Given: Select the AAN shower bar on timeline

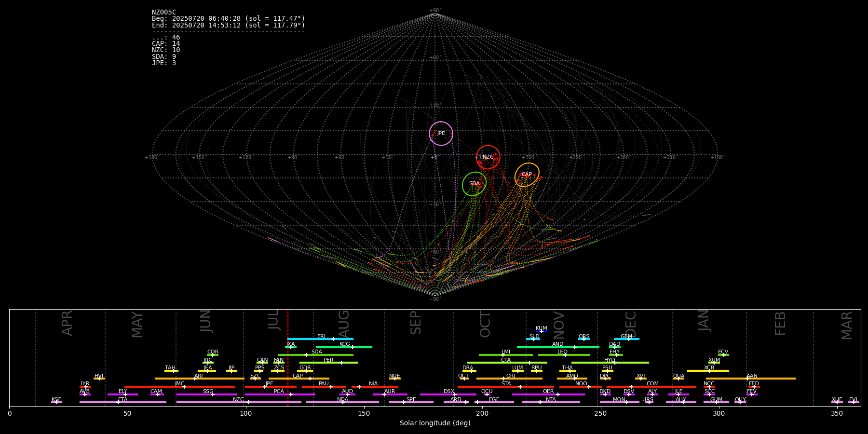Looking at the screenshot, I should 751,379.
